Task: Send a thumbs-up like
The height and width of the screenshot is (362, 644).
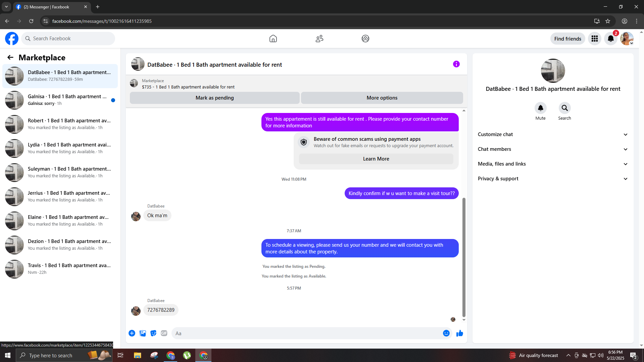Action: 460,333
